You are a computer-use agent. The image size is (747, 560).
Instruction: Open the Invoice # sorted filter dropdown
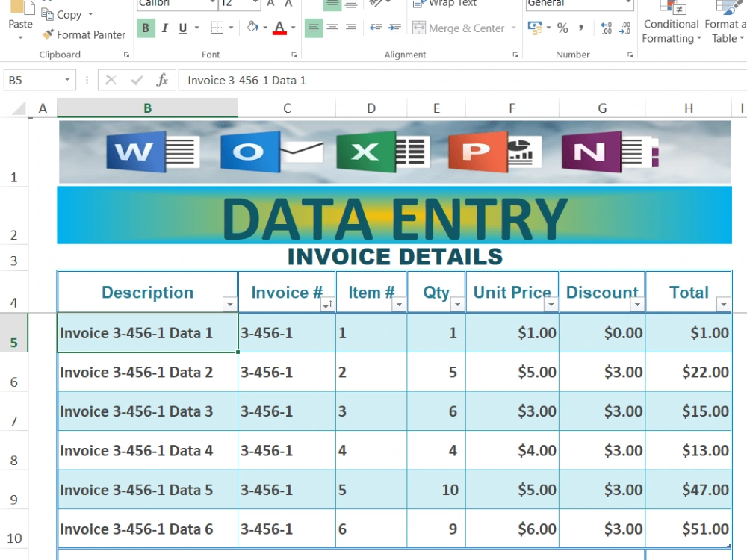tap(327, 305)
